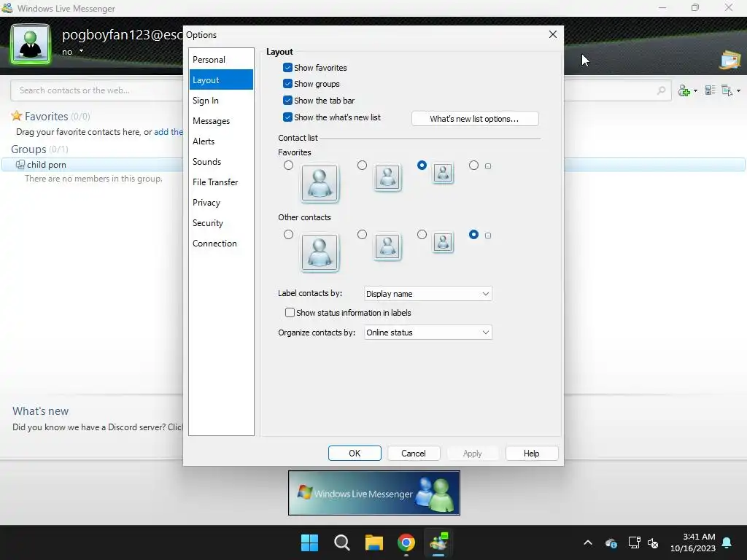Click the medium avatar preview under Other contacts
Viewport: 747px width, 560px height.
[x=387, y=246]
